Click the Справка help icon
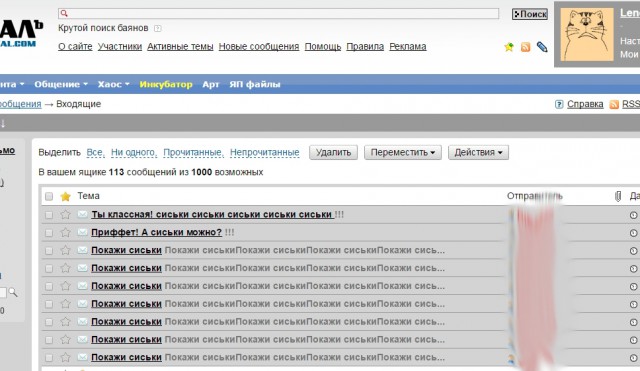The image size is (640, 371). coord(559,104)
